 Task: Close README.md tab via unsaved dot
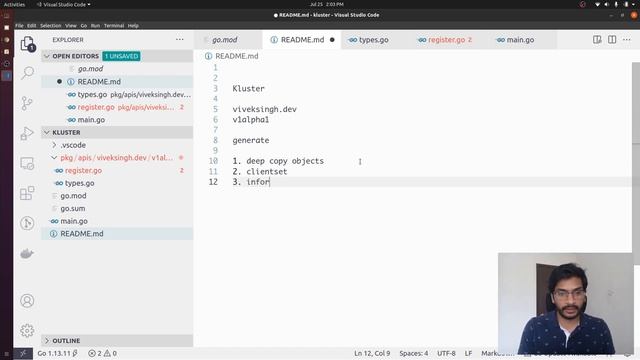(x=332, y=40)
